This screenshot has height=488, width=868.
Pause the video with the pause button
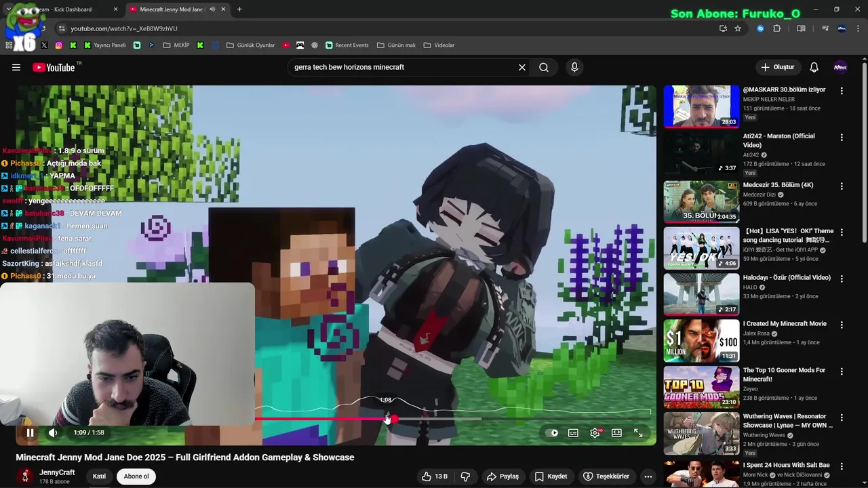(x=30, y=432)
